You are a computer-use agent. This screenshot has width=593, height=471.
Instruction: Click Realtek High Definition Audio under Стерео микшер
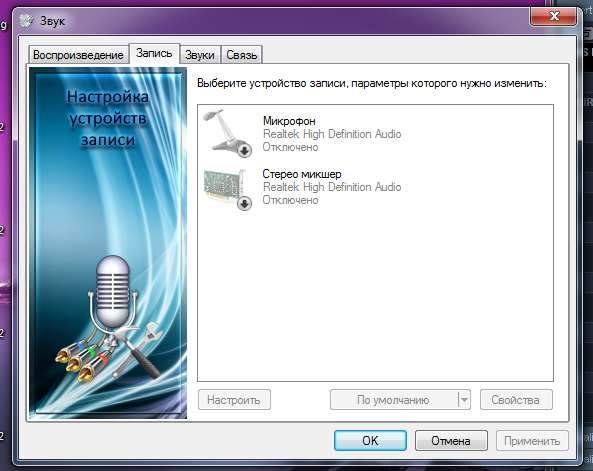[332, 187]
